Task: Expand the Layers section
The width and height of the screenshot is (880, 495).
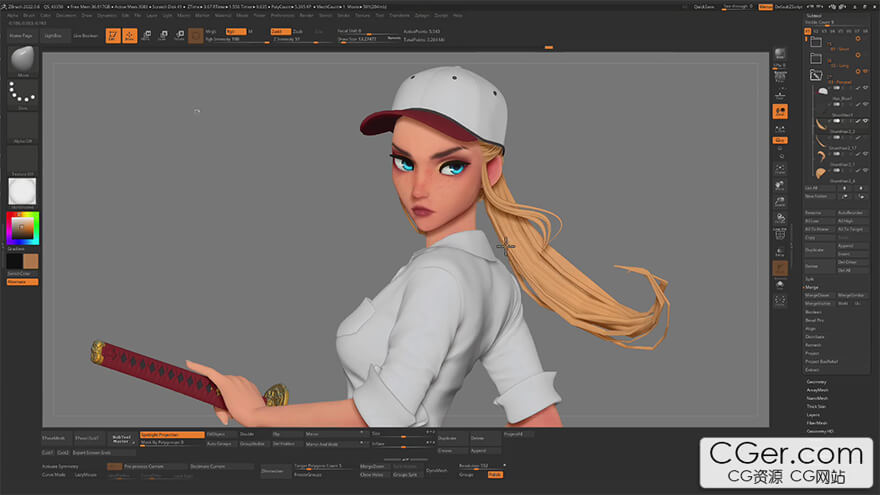Action: click(x=813, y=415)
